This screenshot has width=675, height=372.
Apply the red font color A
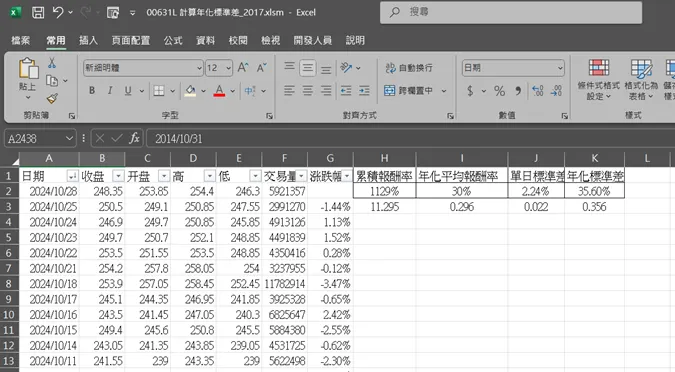219,90
